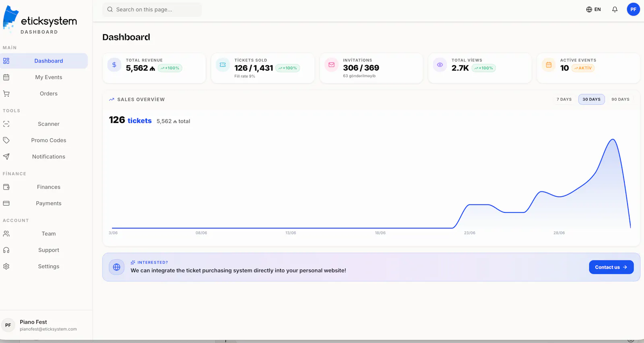Select the 30 DAYS chart range
The image size is (644, 343).
point(591,99)
